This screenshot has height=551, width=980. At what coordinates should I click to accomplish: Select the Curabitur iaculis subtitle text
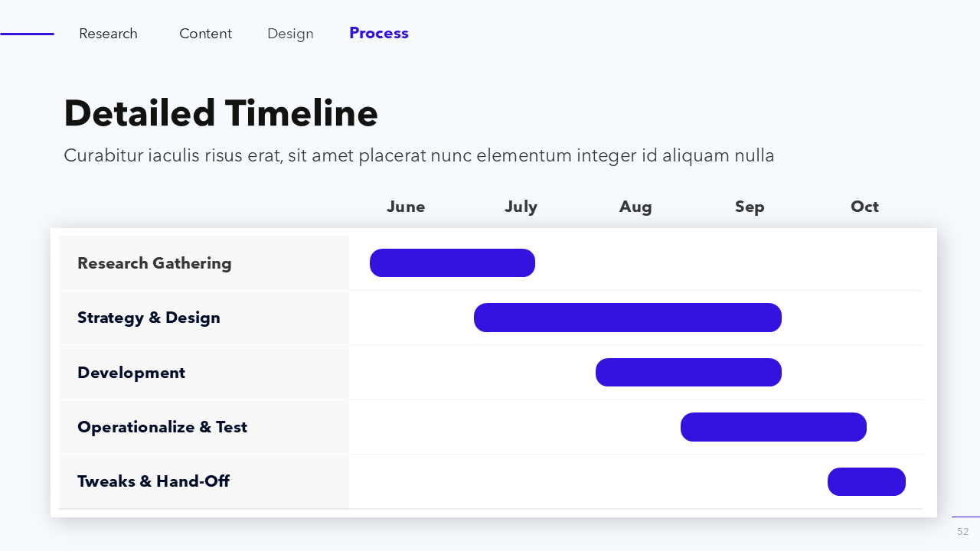tap(419, 156)
